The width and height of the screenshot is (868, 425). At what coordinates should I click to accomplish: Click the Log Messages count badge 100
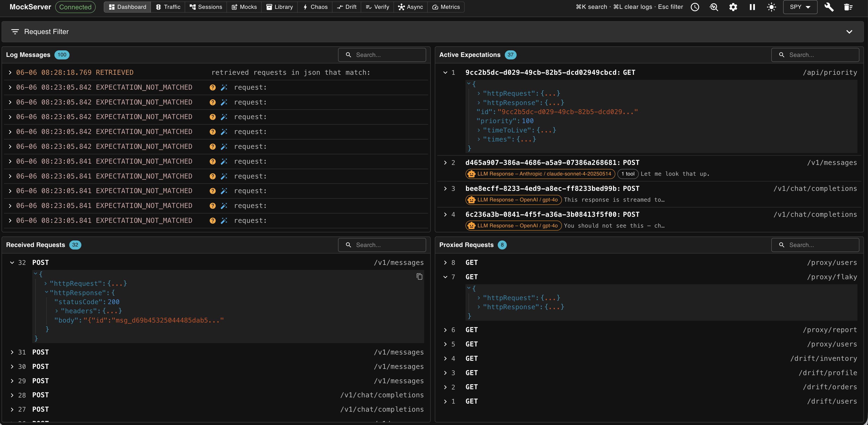coord(62,55)
